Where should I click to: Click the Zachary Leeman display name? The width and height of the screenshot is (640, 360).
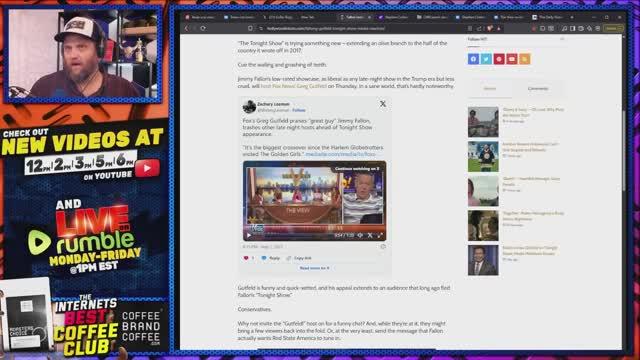273,104
